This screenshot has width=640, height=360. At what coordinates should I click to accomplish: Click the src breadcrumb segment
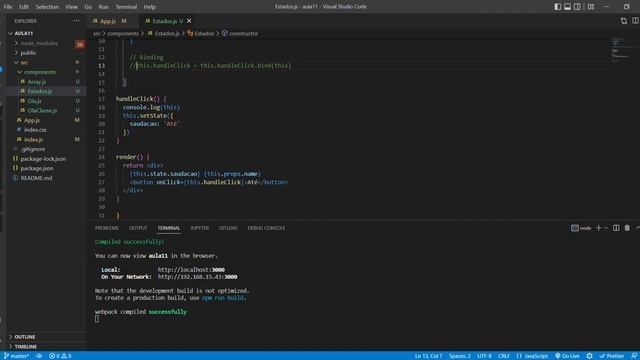(97, 33)
